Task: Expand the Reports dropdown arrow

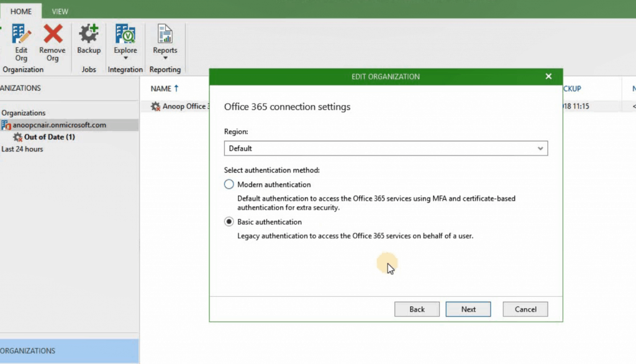Action: pos(165,58)
